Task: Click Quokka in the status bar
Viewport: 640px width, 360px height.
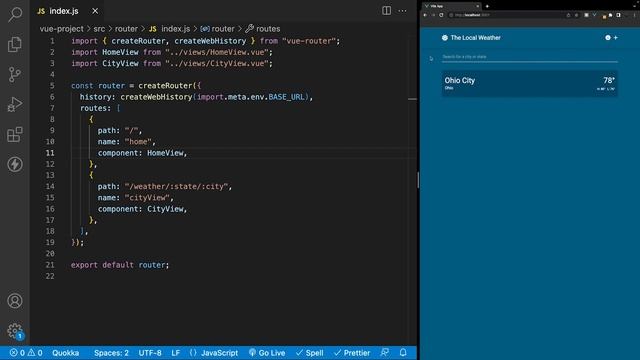Action: pos(65,353)
